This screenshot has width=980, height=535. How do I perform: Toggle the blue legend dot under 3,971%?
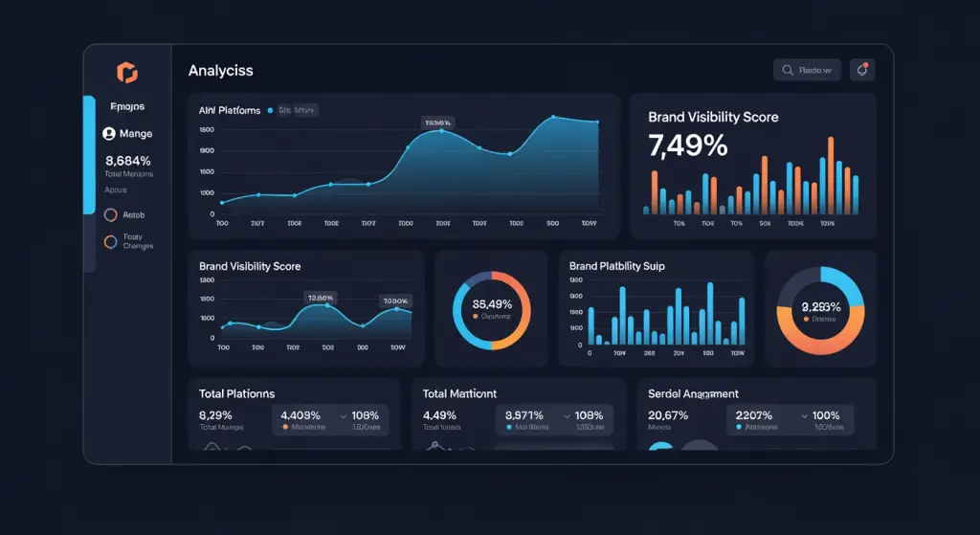point(509,428)
